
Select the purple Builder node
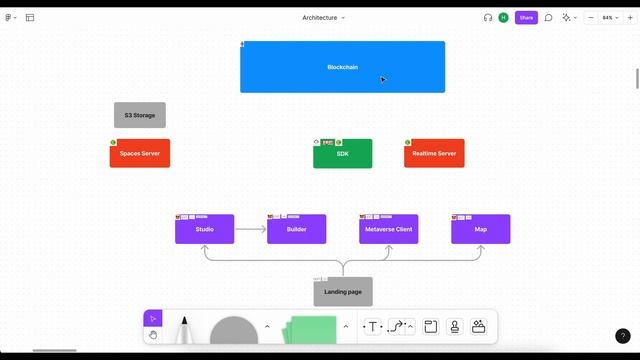[x=296, y=229]
